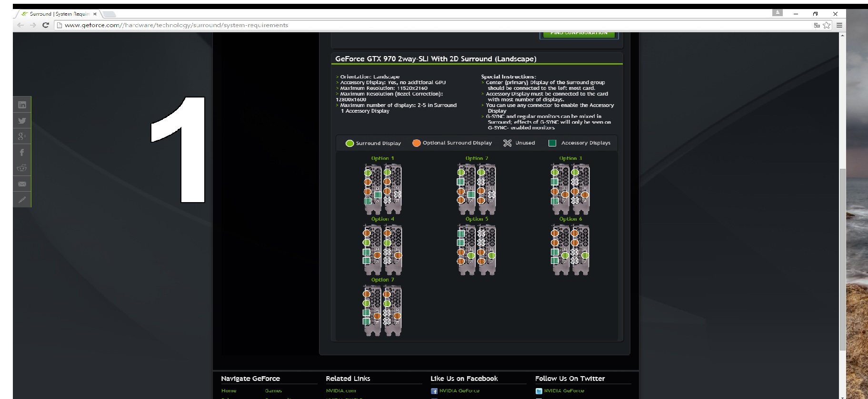
Task: Click the Unused X legend icon
Action: (508, 143)
